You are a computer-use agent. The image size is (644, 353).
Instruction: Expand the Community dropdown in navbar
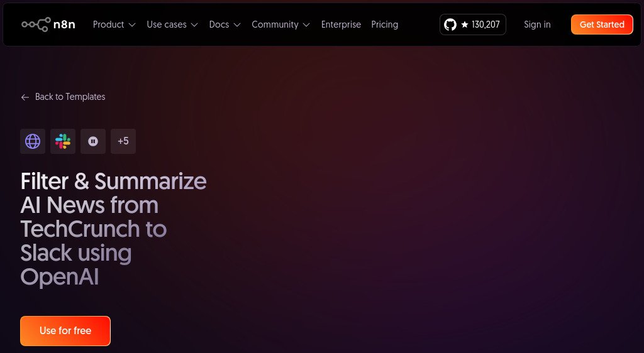point(280,24)
